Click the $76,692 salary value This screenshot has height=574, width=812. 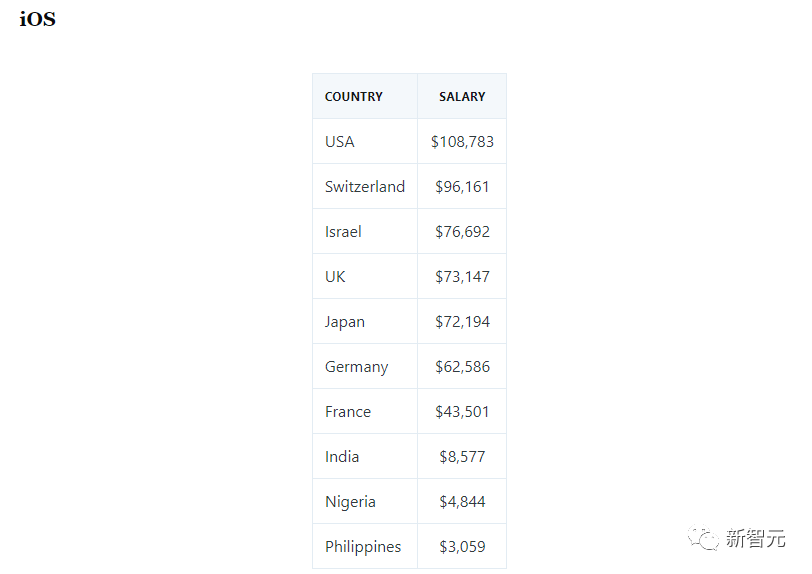point(462,232)
